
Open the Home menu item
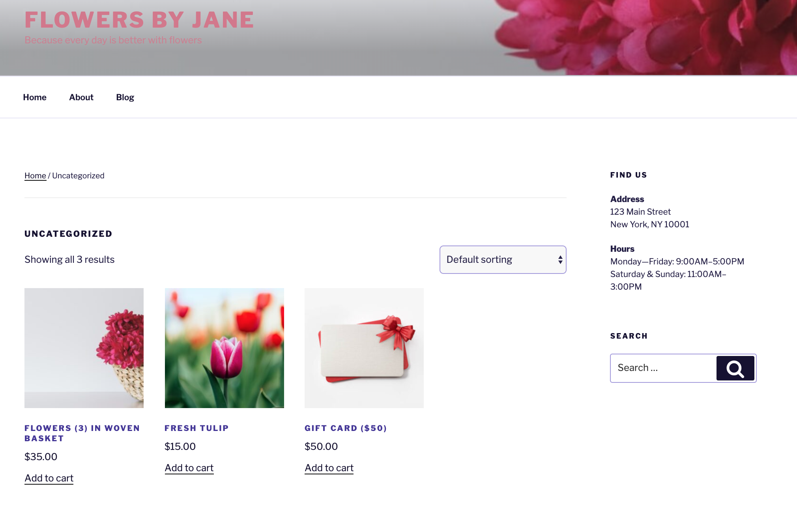[x=35, y=97]
